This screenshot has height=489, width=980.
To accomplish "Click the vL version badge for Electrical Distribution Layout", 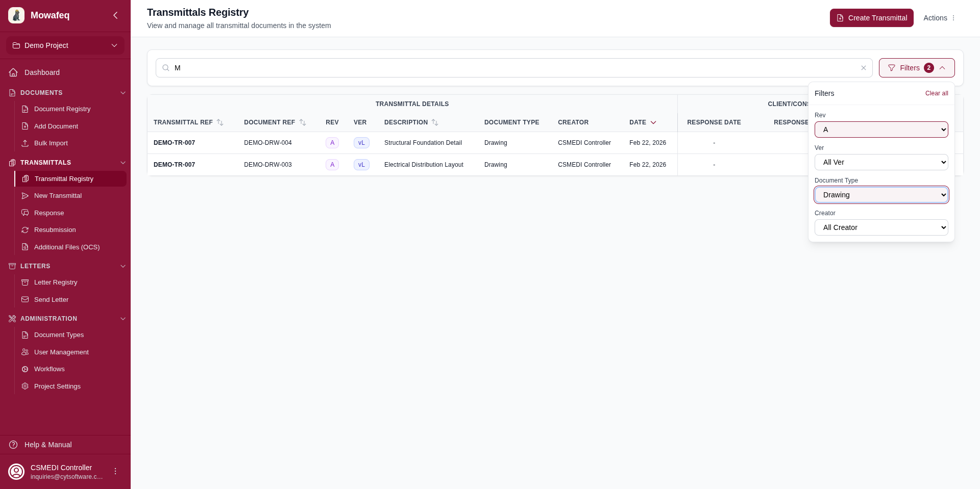I will point(361,164).
